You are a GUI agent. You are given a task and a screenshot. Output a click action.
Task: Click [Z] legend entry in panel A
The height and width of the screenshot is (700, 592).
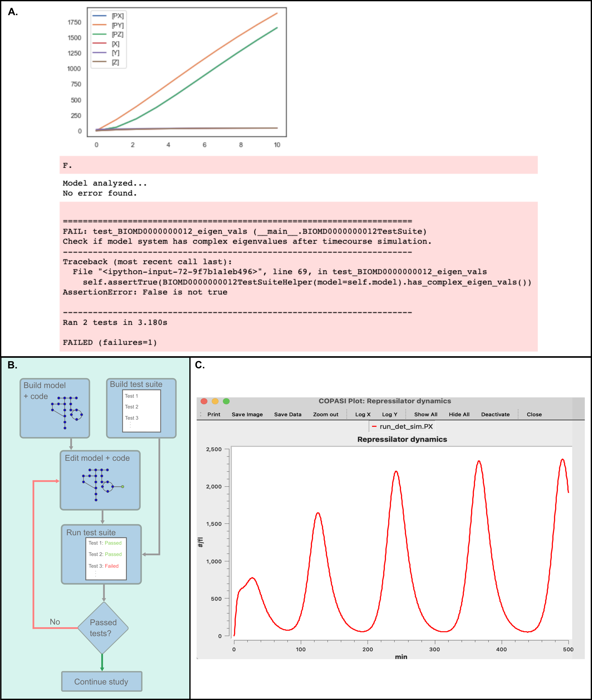click(x=106, y=62)
